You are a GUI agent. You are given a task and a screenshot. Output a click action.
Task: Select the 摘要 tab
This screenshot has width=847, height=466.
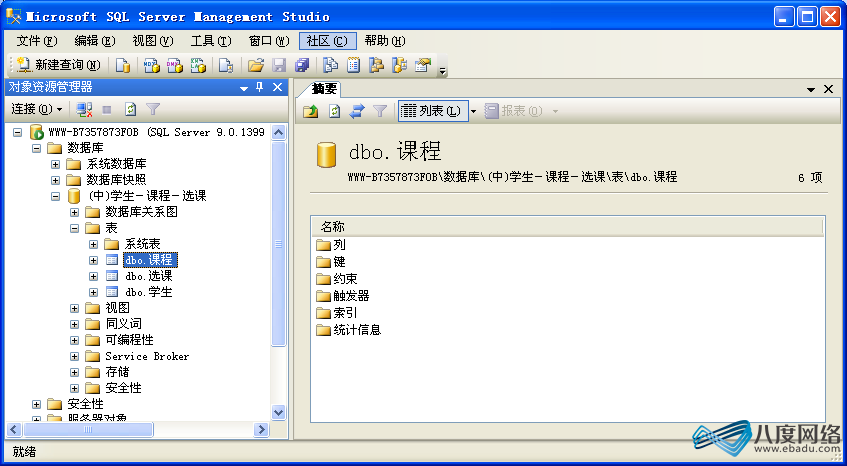click(x=324, y=89)
